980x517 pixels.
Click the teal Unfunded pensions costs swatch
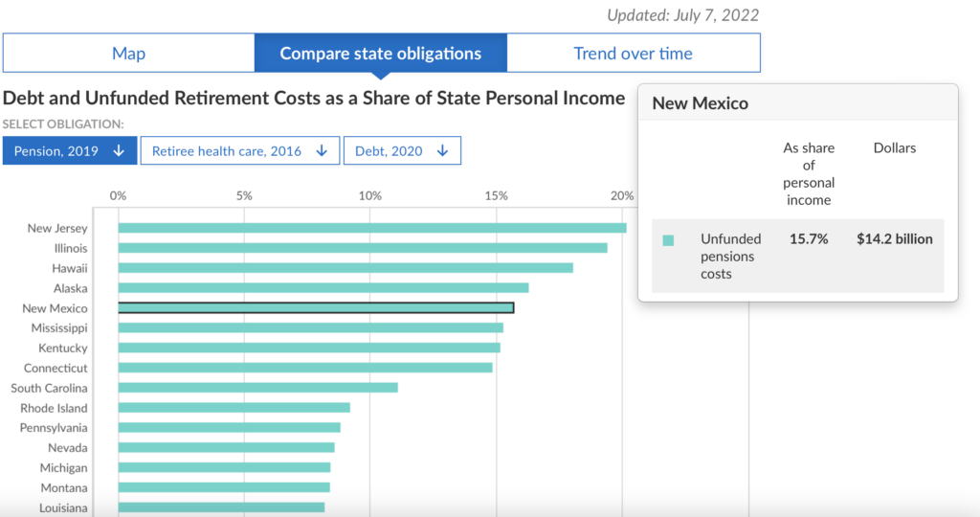(x=668, y=240)
